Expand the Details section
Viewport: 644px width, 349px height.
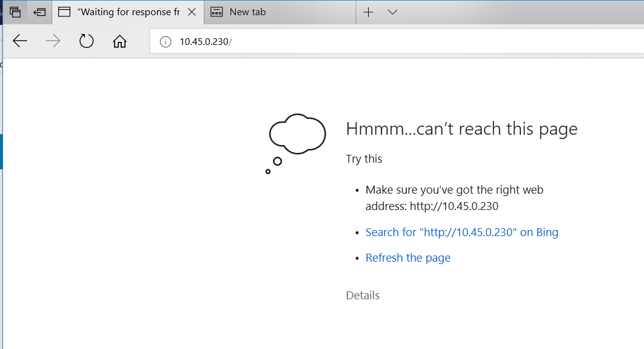363,295
